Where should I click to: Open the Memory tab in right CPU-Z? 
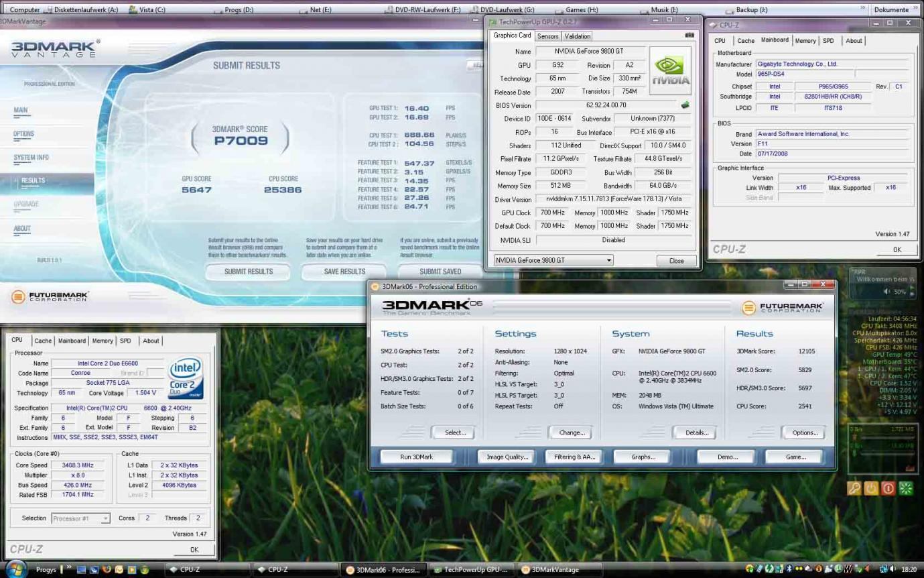coord(805,41)
